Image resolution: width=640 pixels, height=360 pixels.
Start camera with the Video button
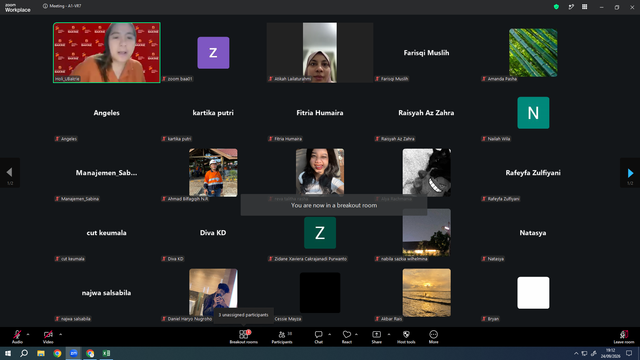[48, 337]
